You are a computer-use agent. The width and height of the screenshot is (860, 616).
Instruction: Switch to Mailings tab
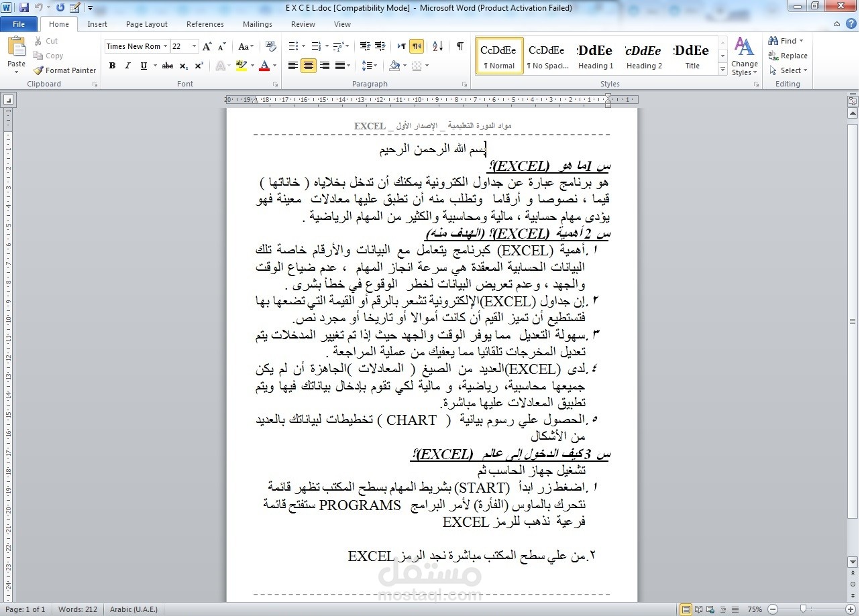click(258, 24)
